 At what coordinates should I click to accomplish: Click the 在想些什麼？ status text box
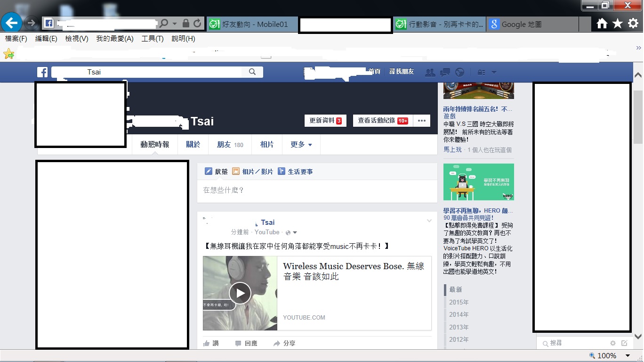coord(317,191)
